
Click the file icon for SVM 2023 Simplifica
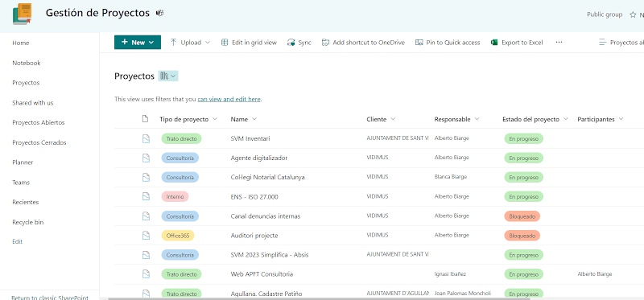click(146, 255)
